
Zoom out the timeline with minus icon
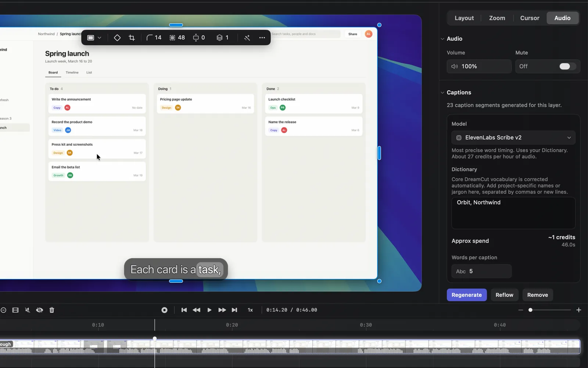(x=520, y=310)
